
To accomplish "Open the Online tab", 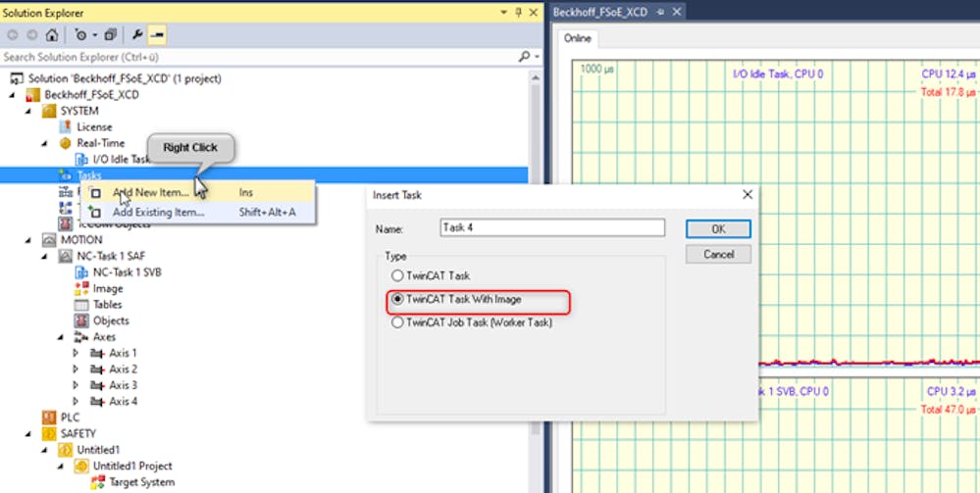I will (x=577, y=38).
